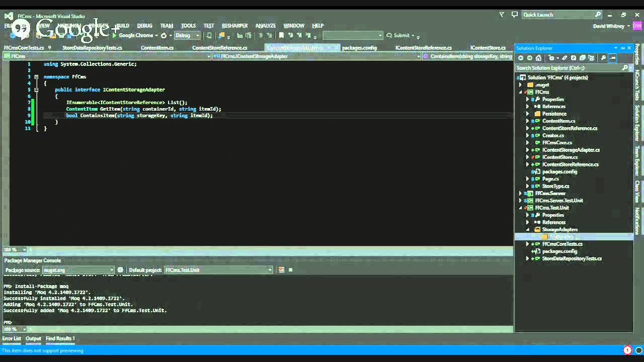Screen dimensions: 644x362
Task: Open the Find Results 1 tab
Action: point(60,338)
